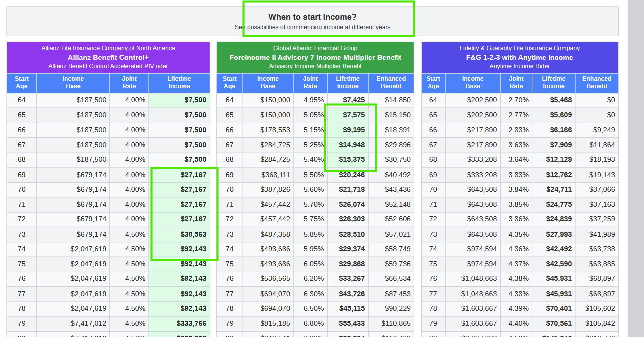Click F&G joint rate 4.37% at age 75
The height and width of the screenshot is (337, 644).
(x=519, y=264)
